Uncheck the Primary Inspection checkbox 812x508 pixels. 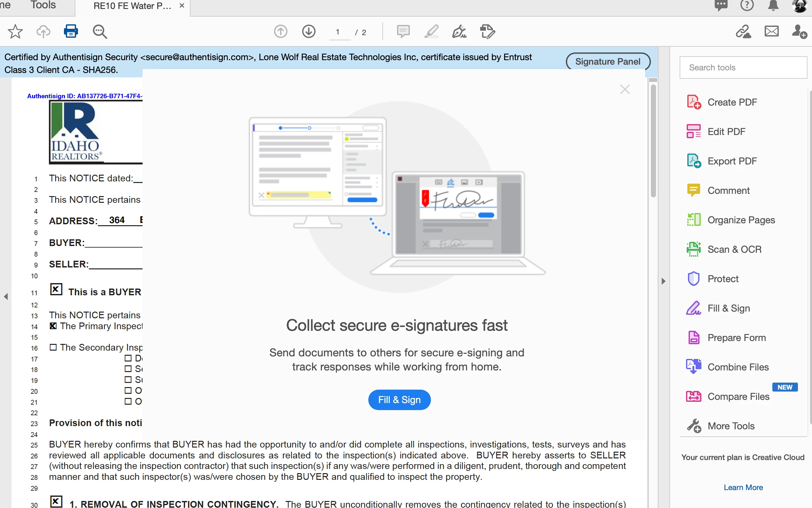53,326
